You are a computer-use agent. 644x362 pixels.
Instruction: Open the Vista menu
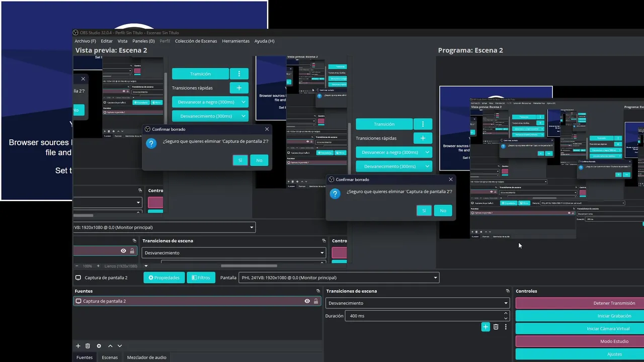[x=122, y=41]
